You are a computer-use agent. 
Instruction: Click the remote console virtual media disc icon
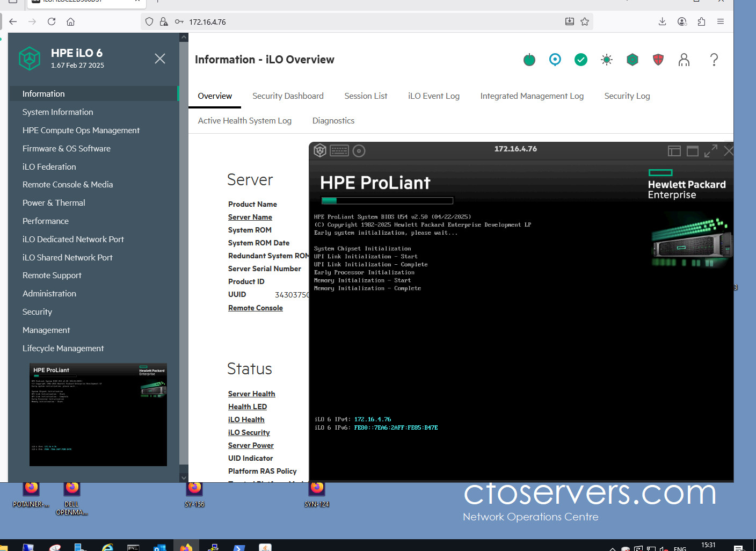pyautogui.click(x=359, y=151)
